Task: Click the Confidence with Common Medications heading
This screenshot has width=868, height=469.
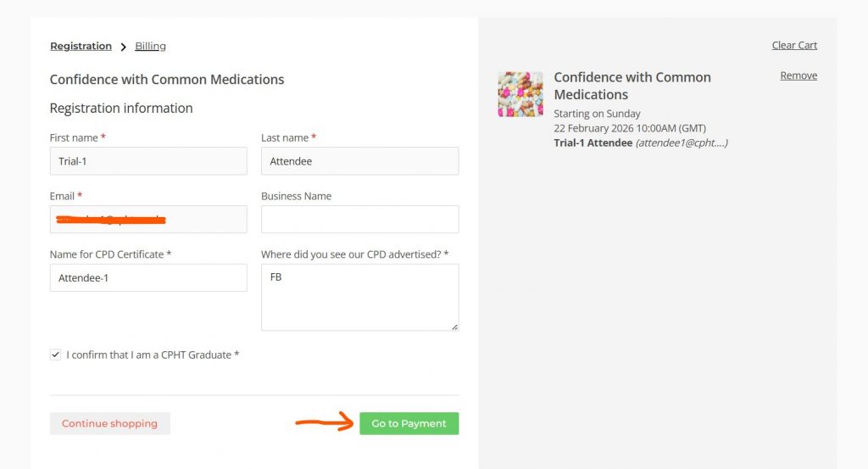Action: point(167,80)
